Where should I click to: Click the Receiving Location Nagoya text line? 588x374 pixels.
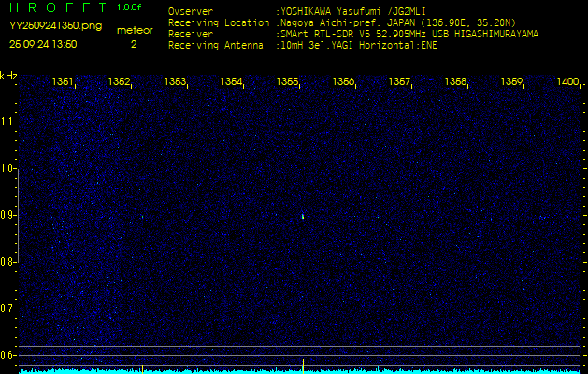tap(342, 22)
